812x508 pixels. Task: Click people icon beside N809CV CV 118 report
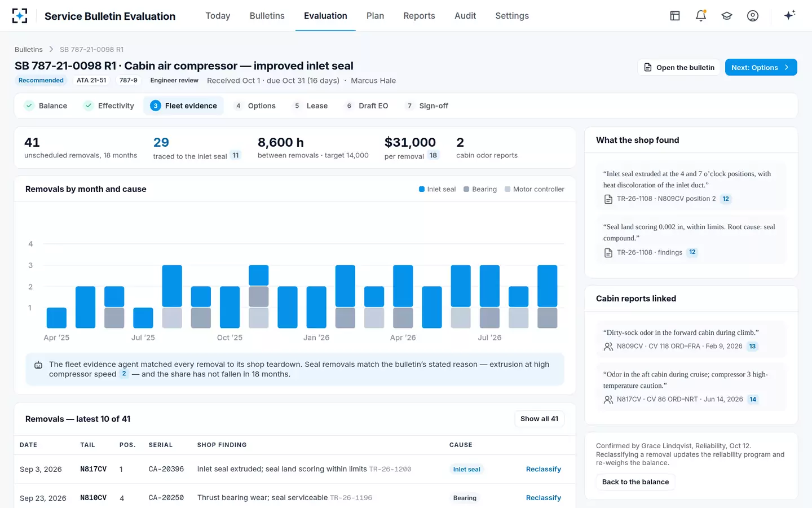click(608, 347)
